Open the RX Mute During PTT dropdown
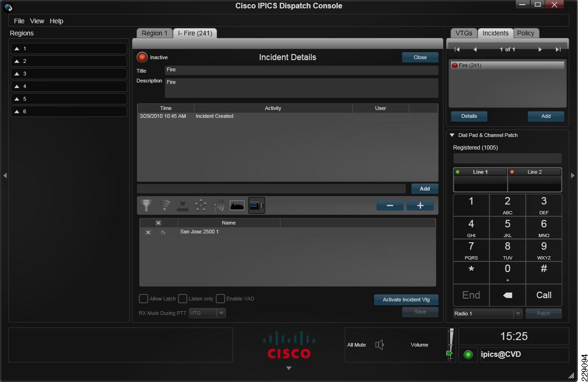Image resolution: width=588 pixels, height=382 pixels. click(207, 313)
